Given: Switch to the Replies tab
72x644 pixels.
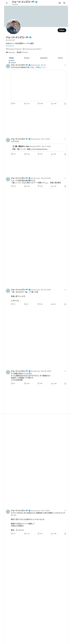Looking at the screenshot, I should tap(27, 58).
